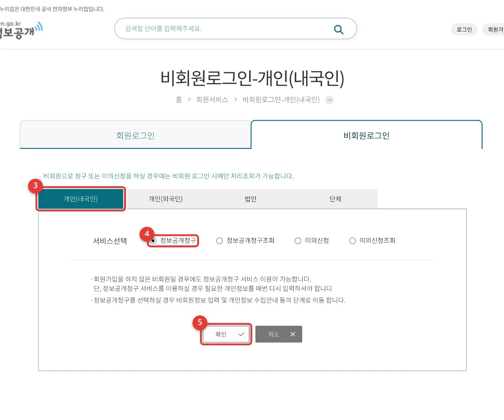Click the 정보공개 site logo
The image size is (504, 420).
(x=21, y=30)
